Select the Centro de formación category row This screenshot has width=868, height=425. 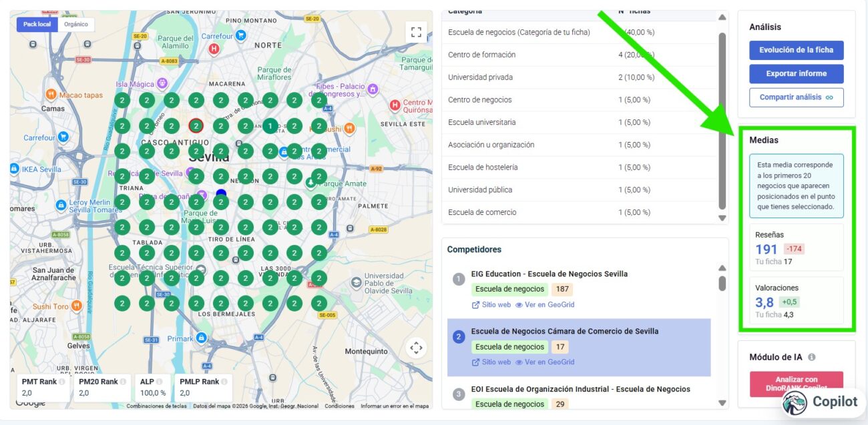(579, 55)
